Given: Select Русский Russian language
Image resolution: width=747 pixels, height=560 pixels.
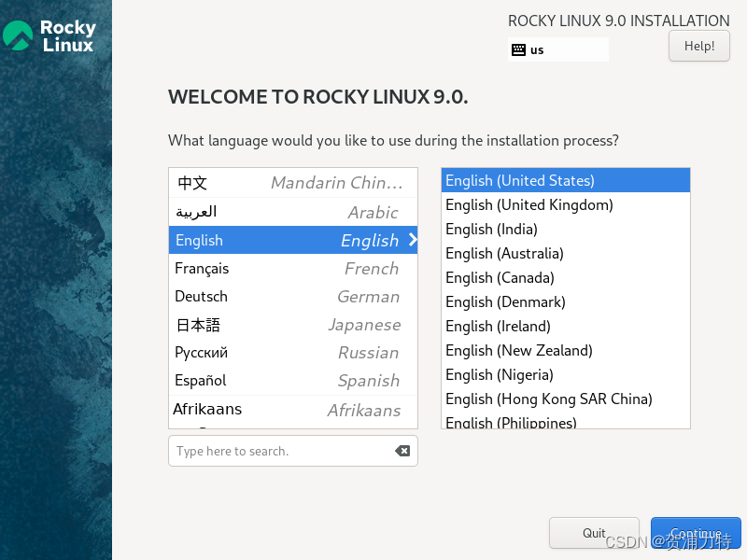Looking at the screenshot, I should point(293,353).
